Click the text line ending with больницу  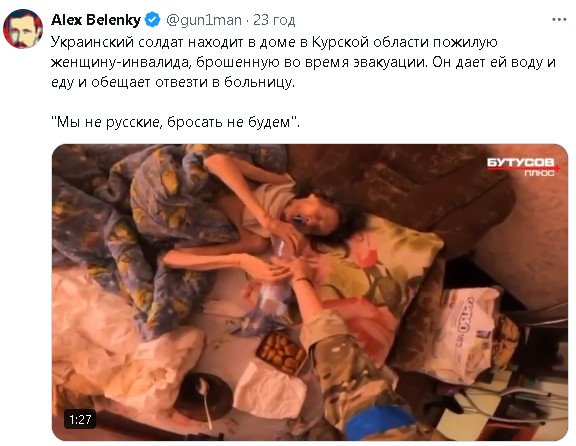pyautogui.click(x=173, y=82)
